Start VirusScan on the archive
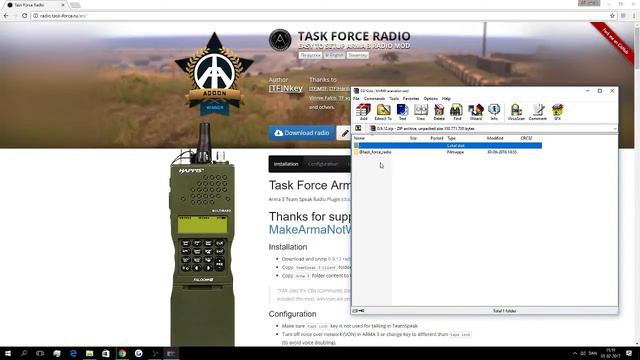Viewport: 640px width, 360px height. 516,112
